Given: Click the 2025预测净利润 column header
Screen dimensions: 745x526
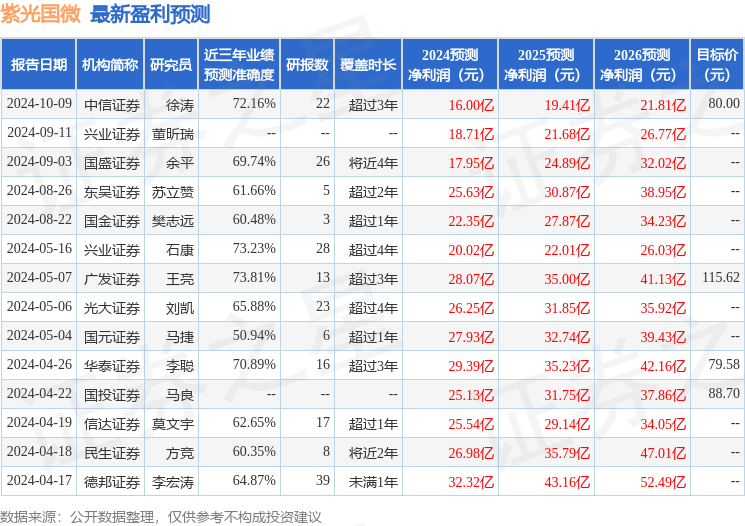Looking at the screenshot, I should (x=546, y=65).
